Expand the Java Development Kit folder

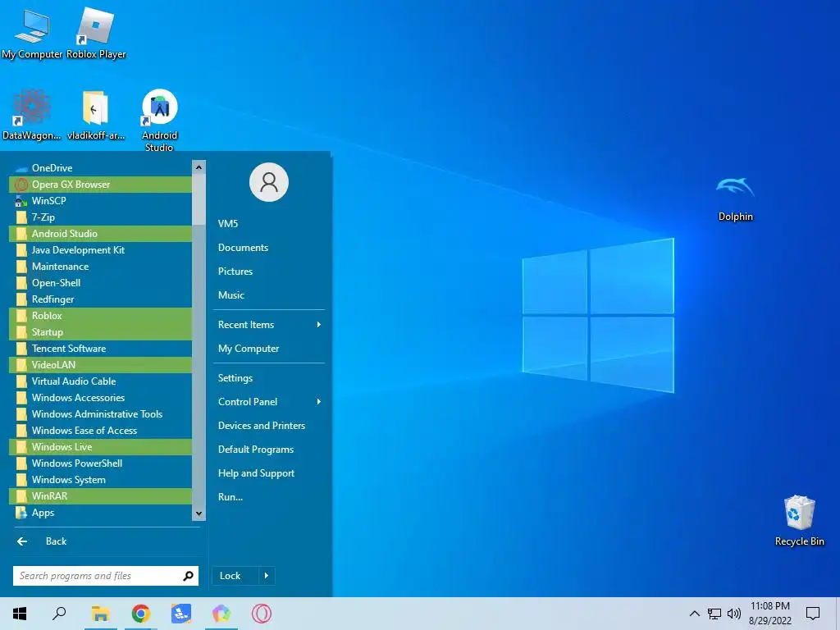(x=101, y=250)
